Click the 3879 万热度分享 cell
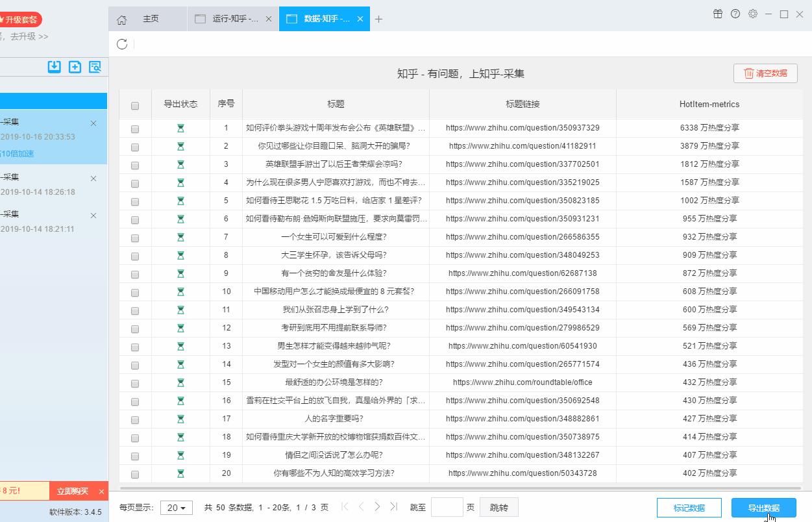812x522 pixels. 709,146
